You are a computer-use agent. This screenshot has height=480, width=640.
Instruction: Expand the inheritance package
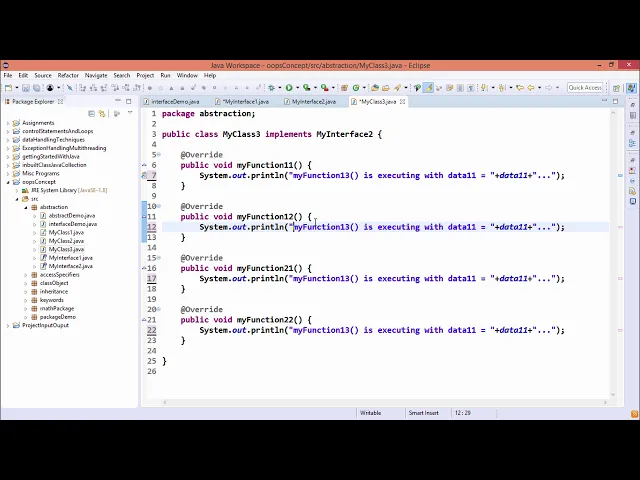26,292
